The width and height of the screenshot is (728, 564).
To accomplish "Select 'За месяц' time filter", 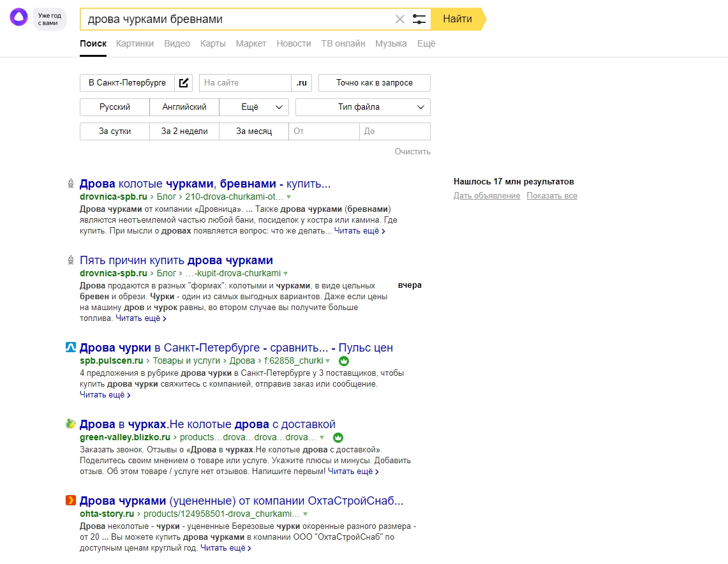I will [254, 131].
